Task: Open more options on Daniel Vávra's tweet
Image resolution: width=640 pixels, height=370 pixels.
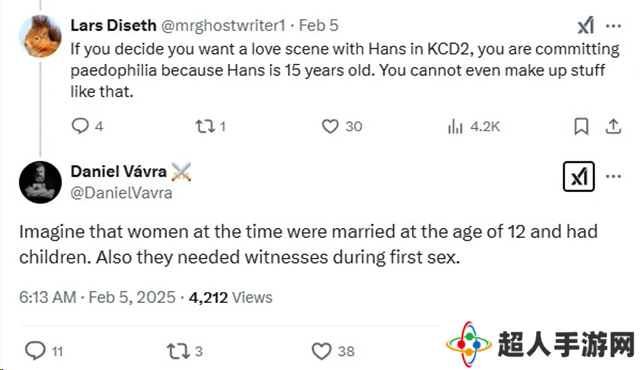Action: [613, 177]
